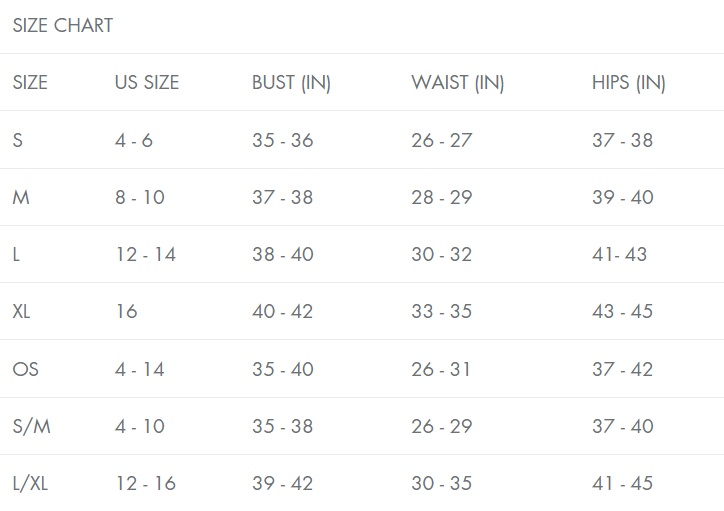Click hips value 41- 43
Viewport: 724px width, 511px height.
pos(620,254)
